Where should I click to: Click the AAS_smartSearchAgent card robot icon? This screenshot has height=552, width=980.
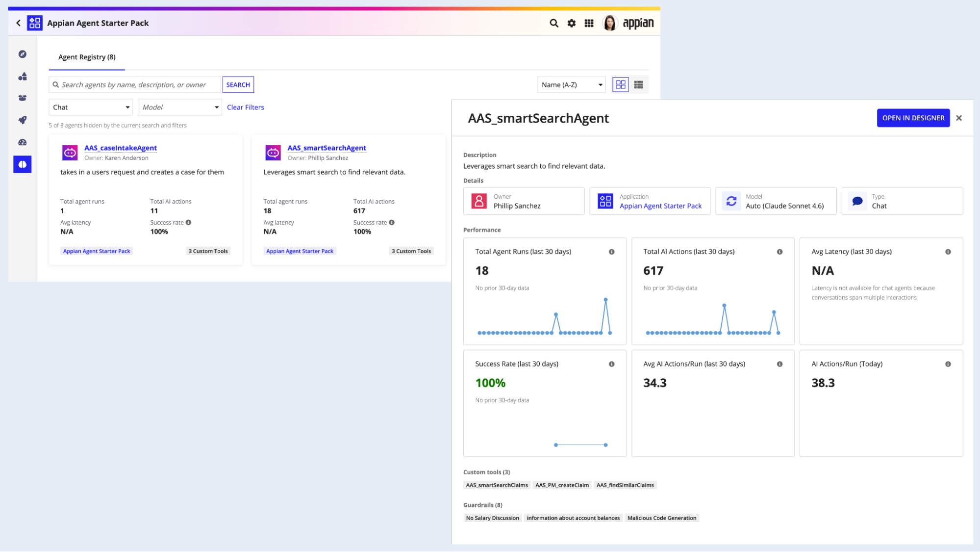click(273, 153)
